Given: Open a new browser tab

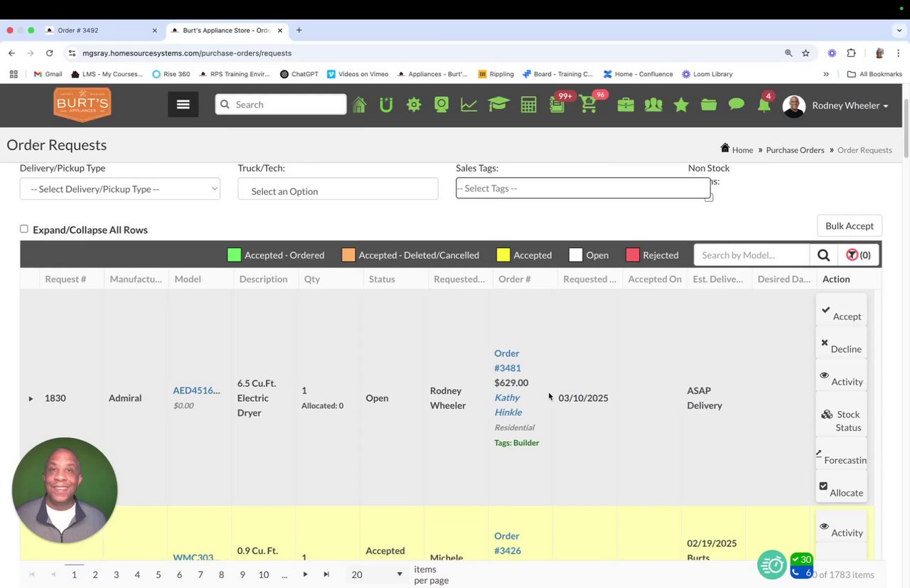Looking at the screenshot, I should click(x=299, y=31).
